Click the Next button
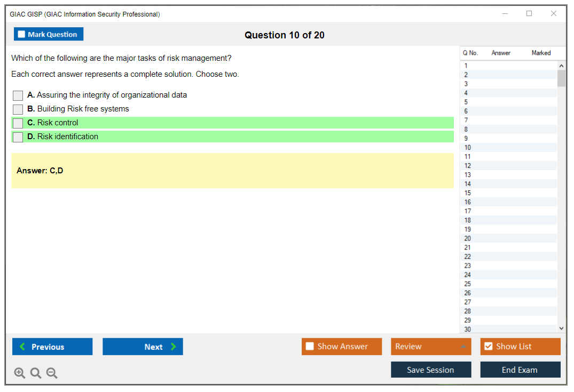574x392 pixels. (143, 346)
